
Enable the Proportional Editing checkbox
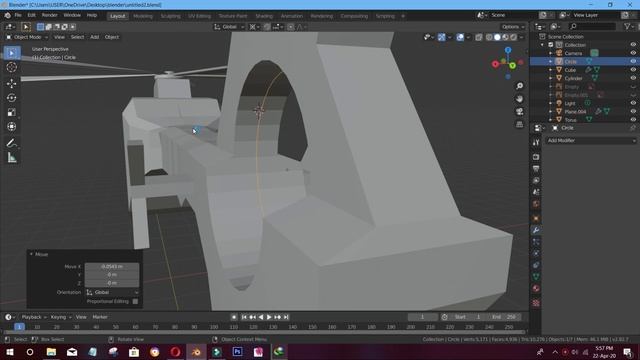click(x=136, y=301)
